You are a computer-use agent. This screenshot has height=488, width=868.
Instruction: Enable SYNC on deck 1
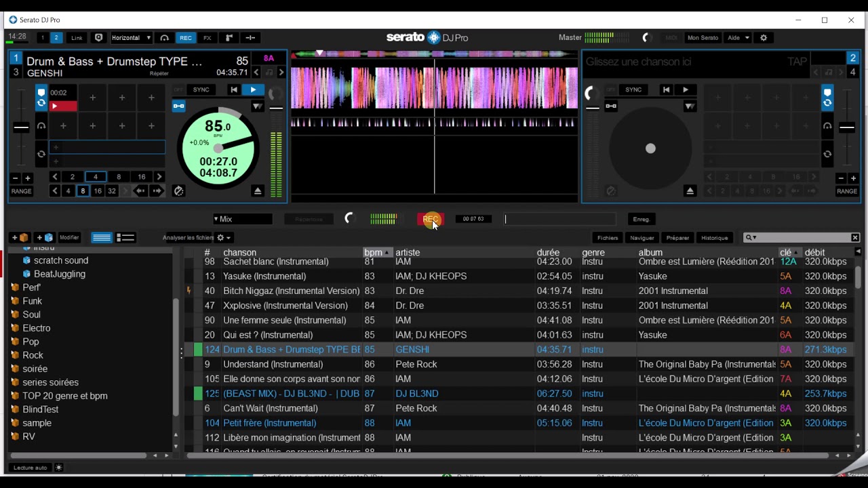point(201,89)
